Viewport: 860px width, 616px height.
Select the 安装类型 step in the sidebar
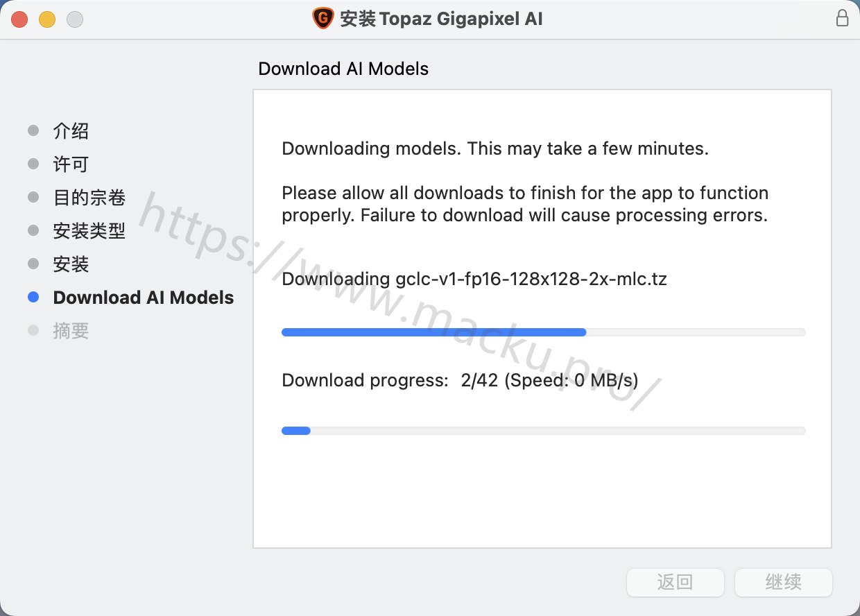pos(89,231)
